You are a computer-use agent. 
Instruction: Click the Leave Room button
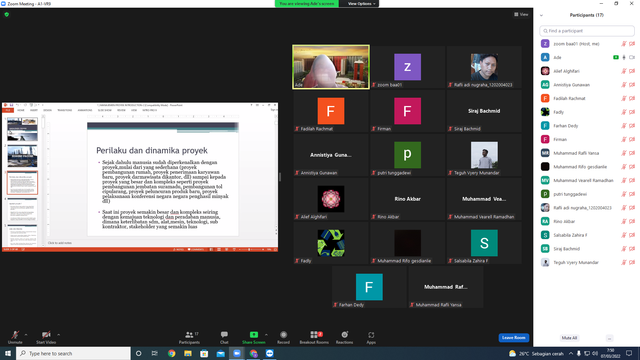click(x=513, y=338)
